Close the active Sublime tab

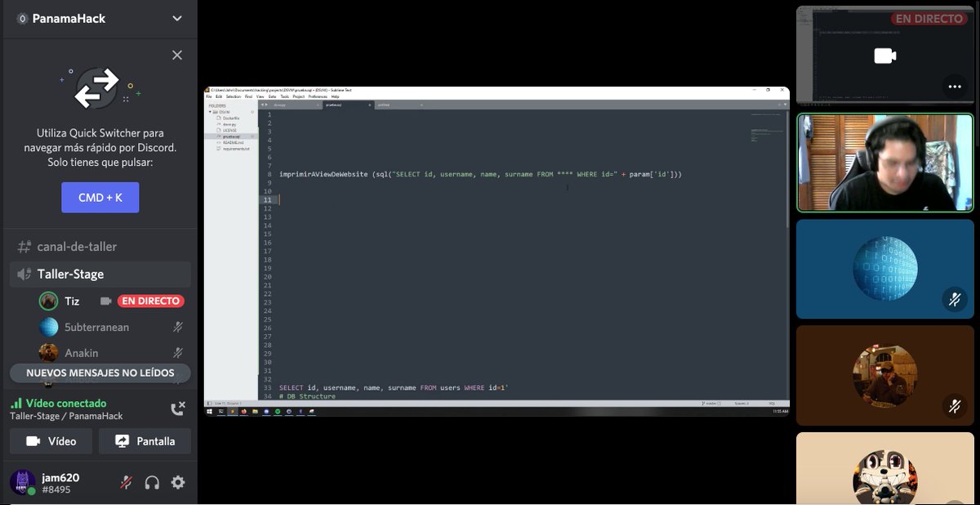click(369, 105)
